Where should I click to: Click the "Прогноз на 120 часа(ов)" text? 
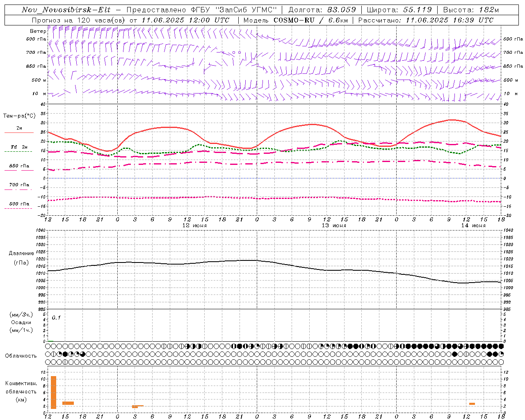coord(79,20)
